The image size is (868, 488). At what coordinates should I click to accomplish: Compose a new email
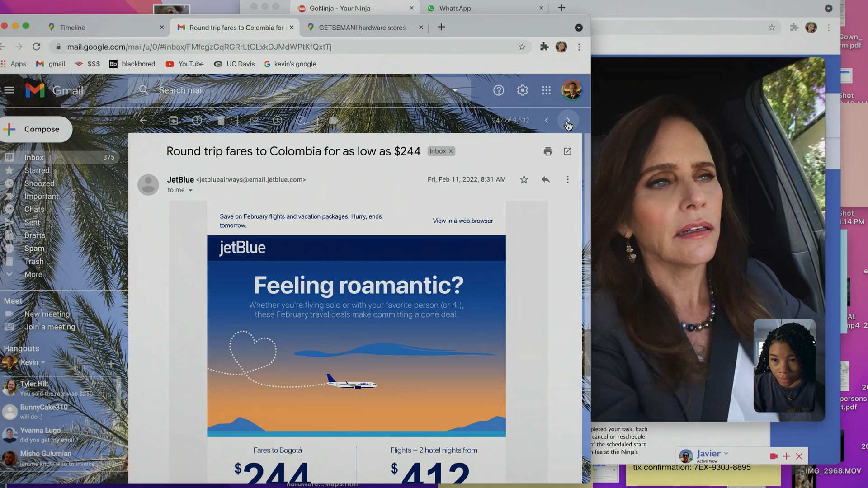[35, 130]
